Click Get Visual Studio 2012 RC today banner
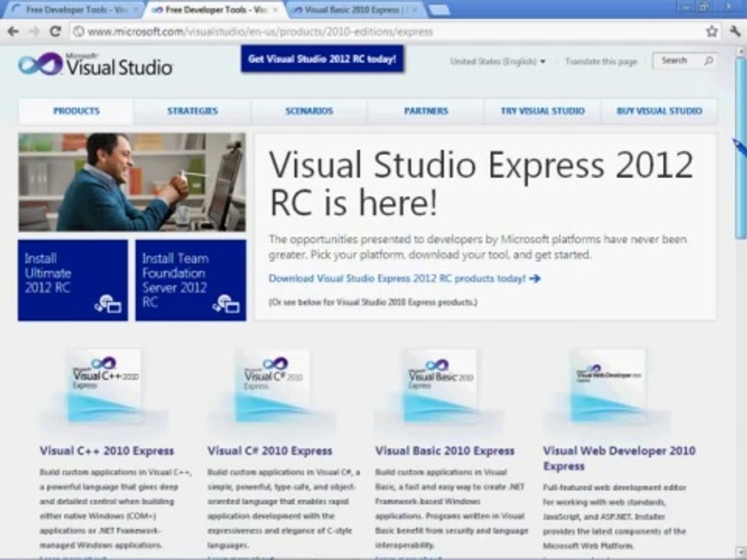747x560 pixels. [x=322, y=59]
